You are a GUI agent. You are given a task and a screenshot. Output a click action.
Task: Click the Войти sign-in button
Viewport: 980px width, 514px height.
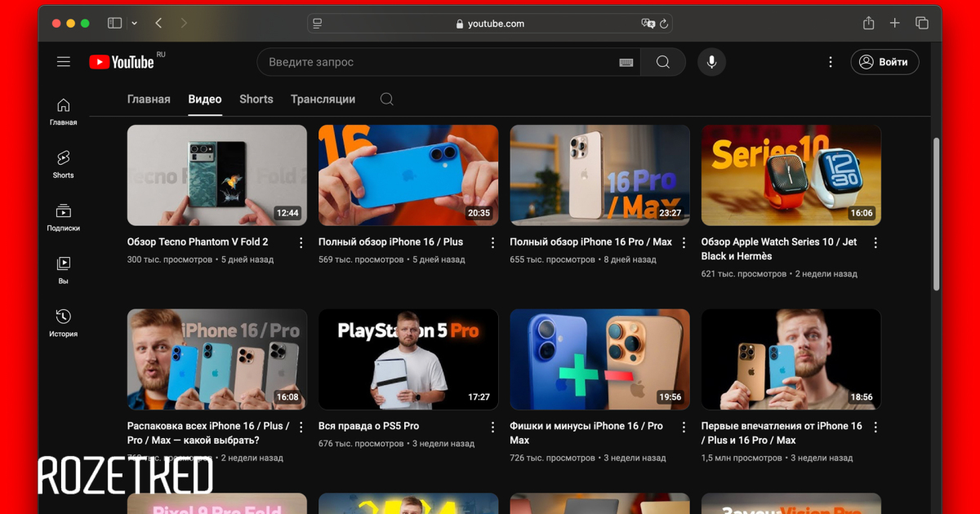click(884, 62)
